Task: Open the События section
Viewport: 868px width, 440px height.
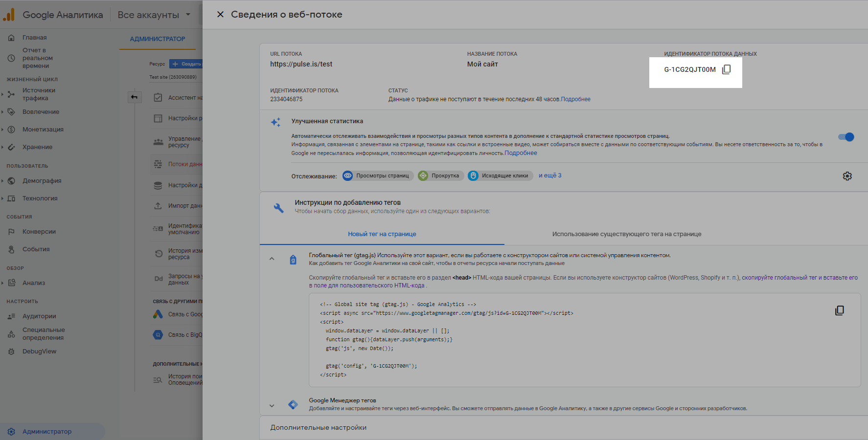Action: coord(36,249)
